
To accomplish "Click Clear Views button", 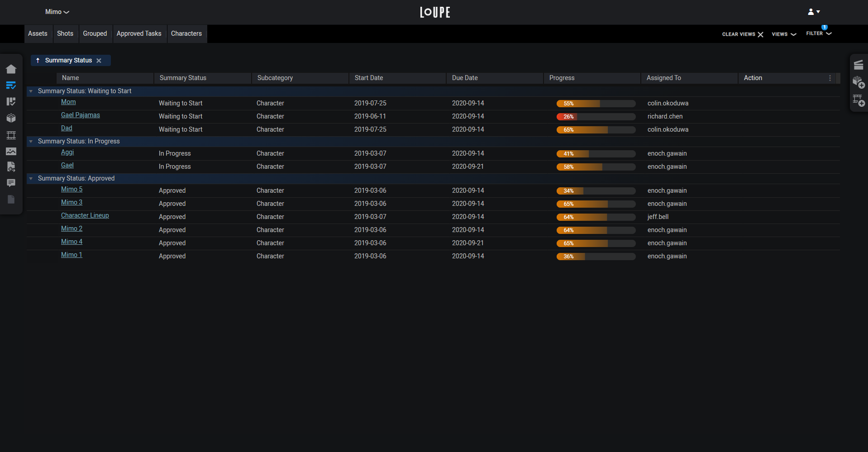I will click(743, 34).
